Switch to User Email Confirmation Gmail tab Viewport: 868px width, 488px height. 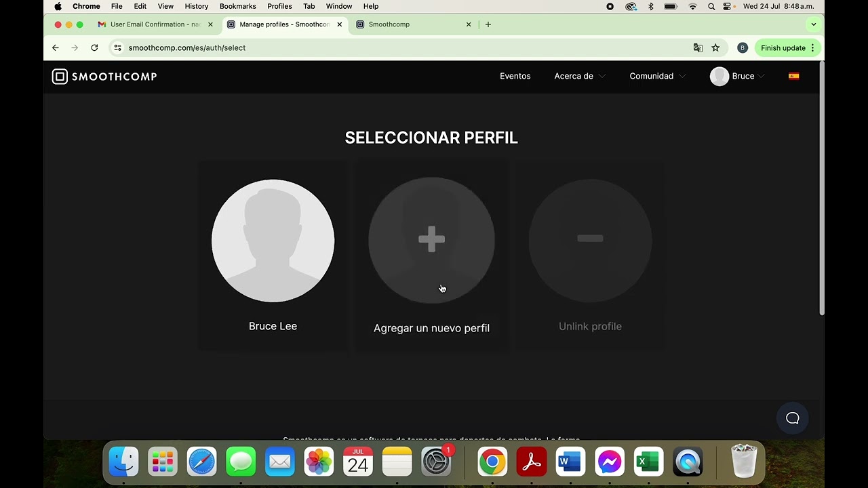(155, 24)
